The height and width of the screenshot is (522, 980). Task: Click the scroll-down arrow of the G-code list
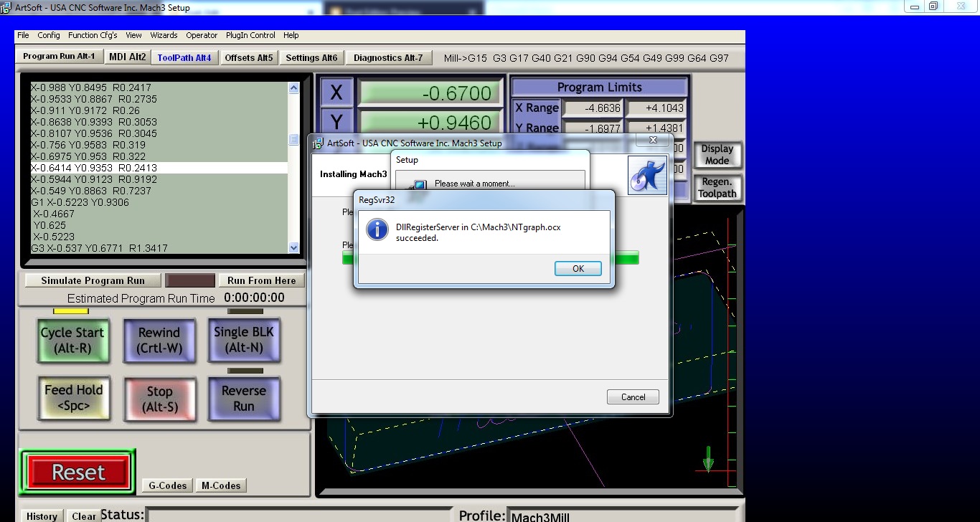pyautogui.click(x=293, y=247)
